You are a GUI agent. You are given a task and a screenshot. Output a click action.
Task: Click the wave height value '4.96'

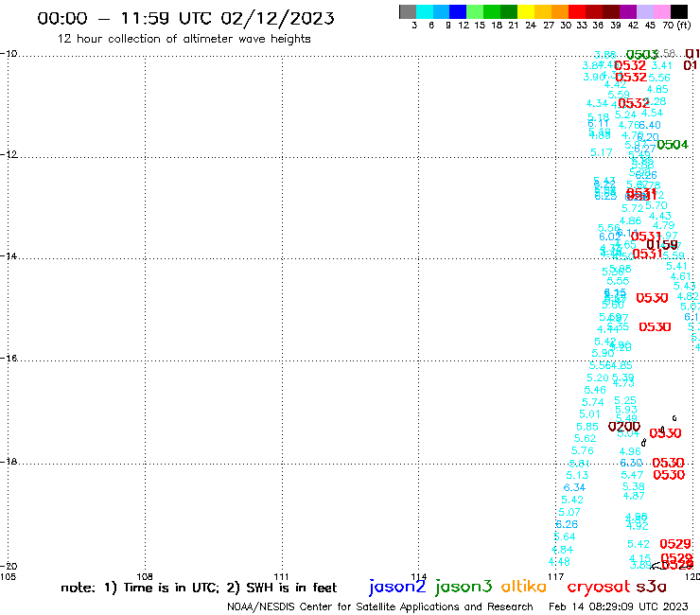630,451
